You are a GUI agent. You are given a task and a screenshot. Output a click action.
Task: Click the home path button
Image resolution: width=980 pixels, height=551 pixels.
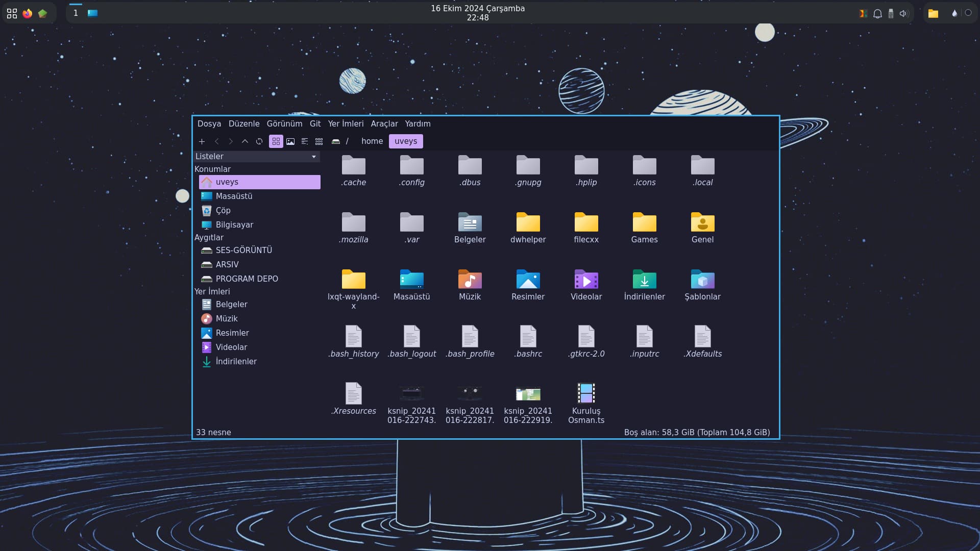point(372,141)
